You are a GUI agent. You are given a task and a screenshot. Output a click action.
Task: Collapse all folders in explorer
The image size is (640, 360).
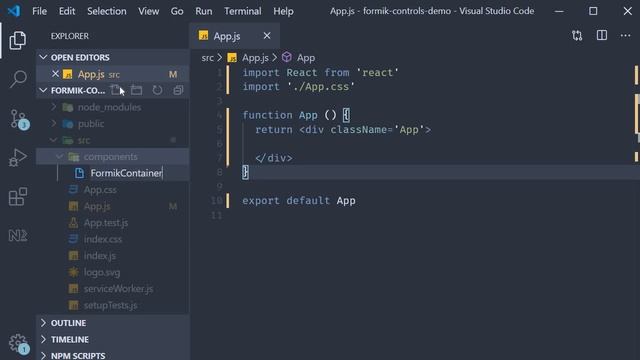[178, 90]
